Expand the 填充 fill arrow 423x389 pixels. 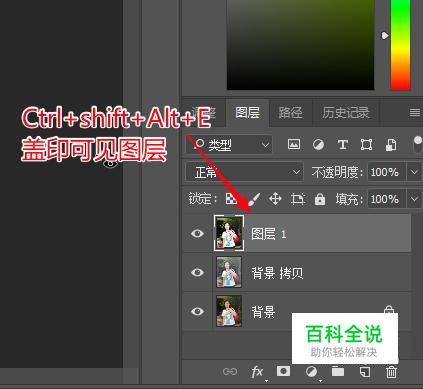(x=414, y=199)
